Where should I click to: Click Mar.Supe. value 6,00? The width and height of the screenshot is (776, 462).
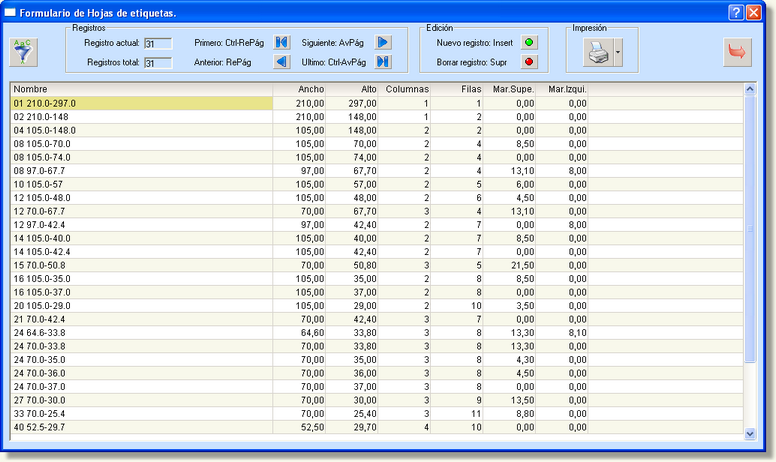pyautogui.click(x=509, y=185)
